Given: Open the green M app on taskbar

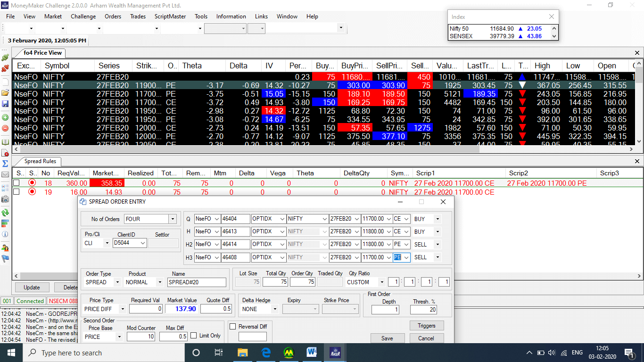Looking at the screenshot, I should click(289, 353).
